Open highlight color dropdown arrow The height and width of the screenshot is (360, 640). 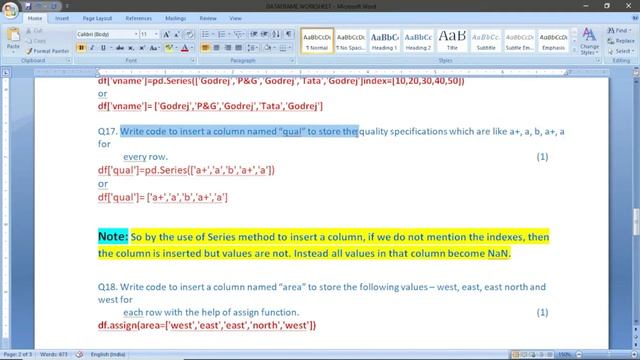click(x=176, y=48)
